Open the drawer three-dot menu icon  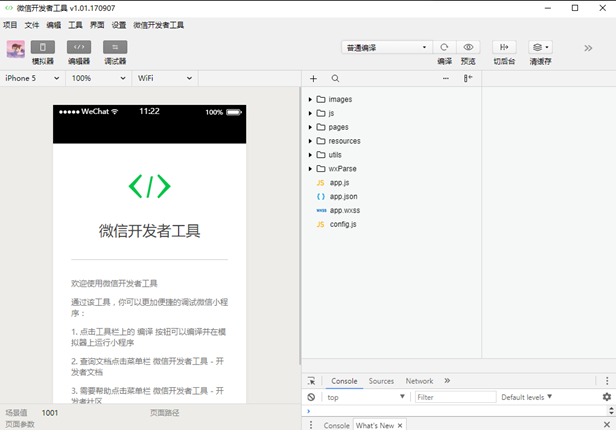311,425
